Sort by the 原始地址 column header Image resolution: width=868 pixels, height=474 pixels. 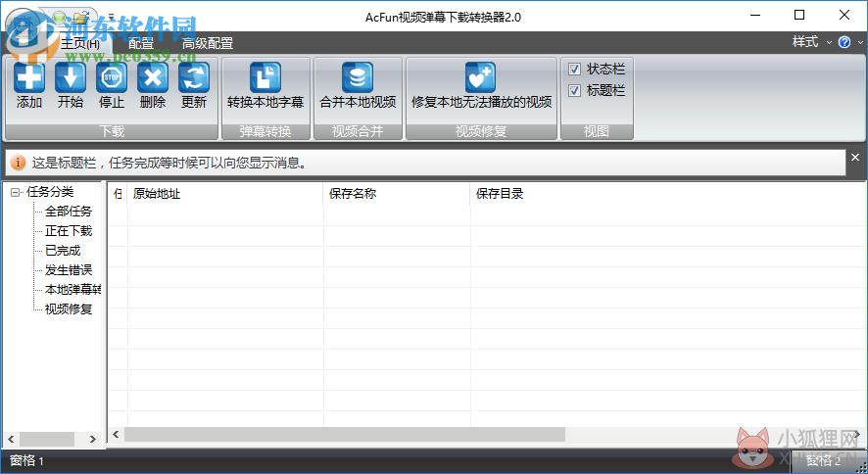(224, 194)
